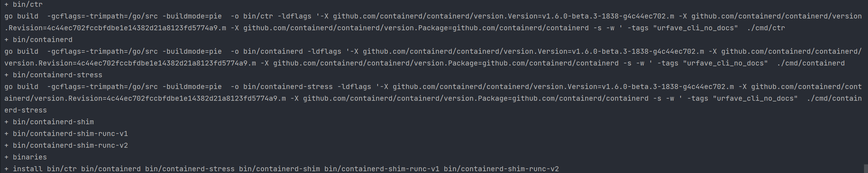
Task: Click the '+ binaries' output line
Action: (26, 157)
